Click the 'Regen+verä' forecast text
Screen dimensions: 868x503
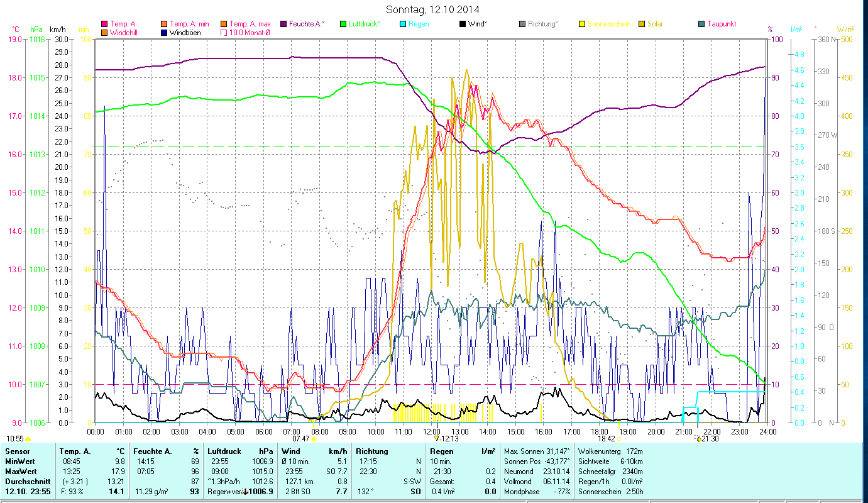point(225,492)
